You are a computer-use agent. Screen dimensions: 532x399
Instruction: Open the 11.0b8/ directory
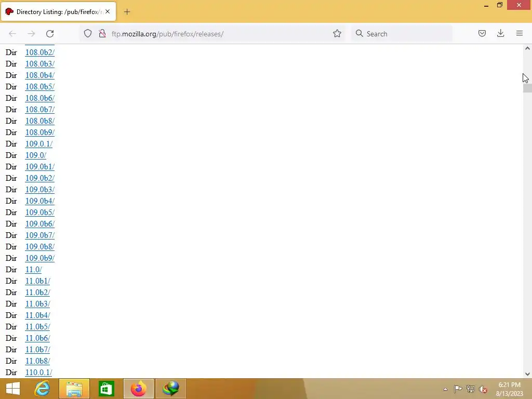point(37,361)
